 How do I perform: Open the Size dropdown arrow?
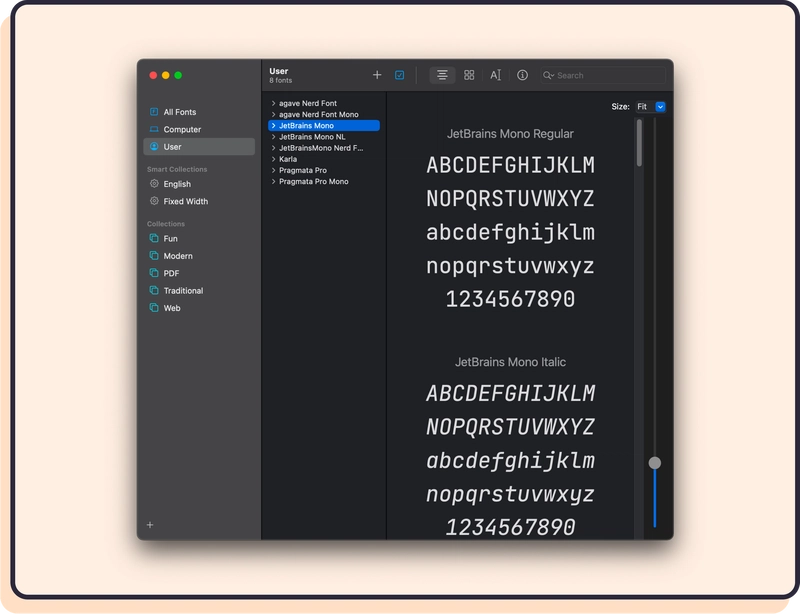(660, 107)
